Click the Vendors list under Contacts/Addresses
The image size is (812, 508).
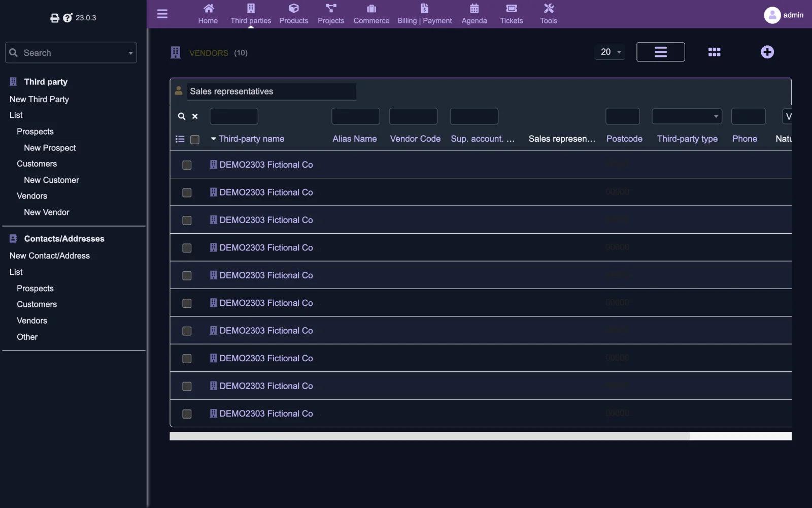click(32, 321)
